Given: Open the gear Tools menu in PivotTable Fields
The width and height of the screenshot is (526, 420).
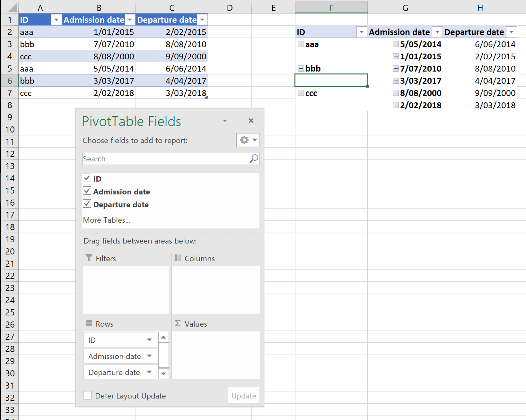Looking at the screenshot, I should pos(248,140).
